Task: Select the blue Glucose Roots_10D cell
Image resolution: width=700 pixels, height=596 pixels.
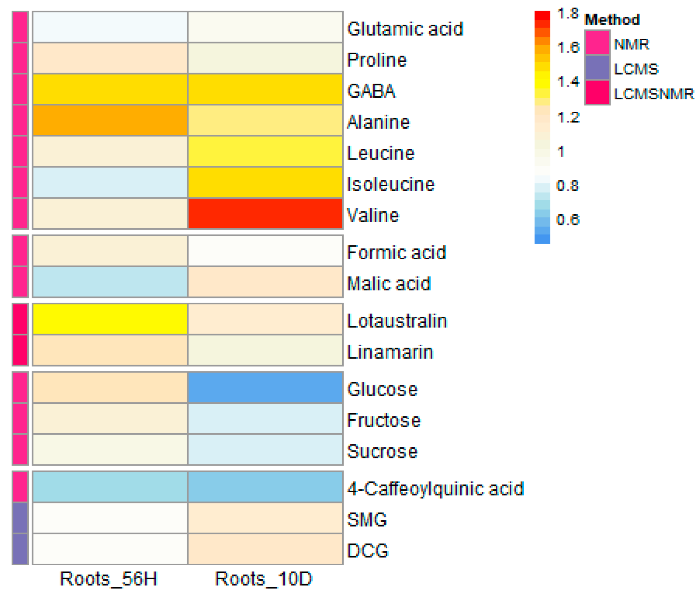Action: 265,387
